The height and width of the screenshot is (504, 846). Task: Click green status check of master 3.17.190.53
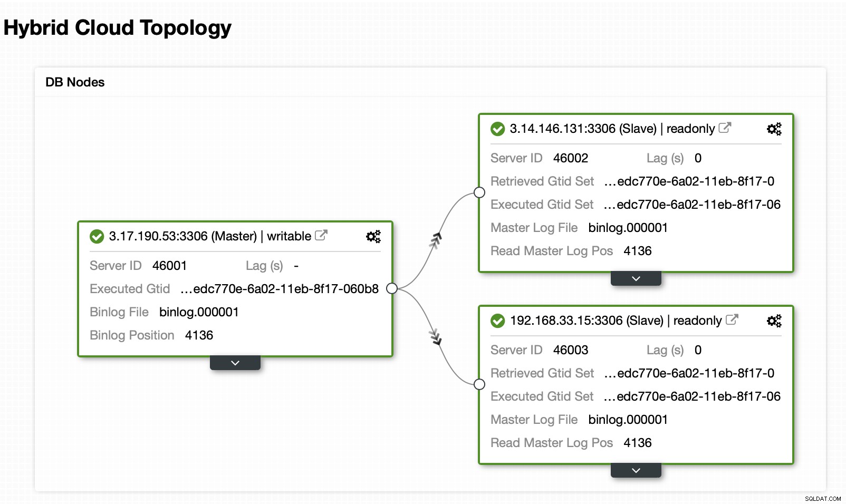pyautogui.click(x=97, y=236)
